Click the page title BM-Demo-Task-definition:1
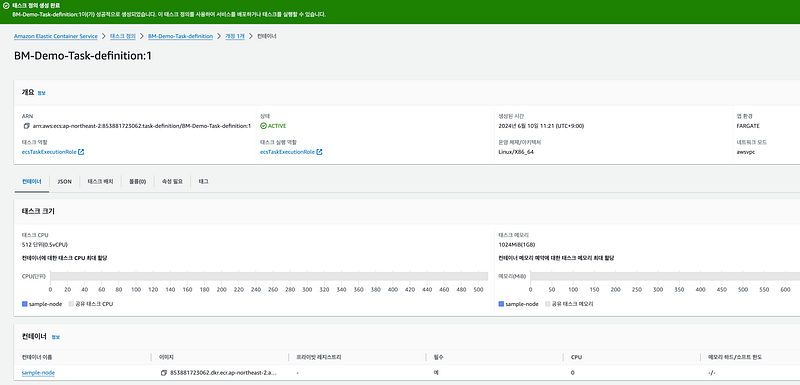The image size is (800, 385). tap(83, 56)
